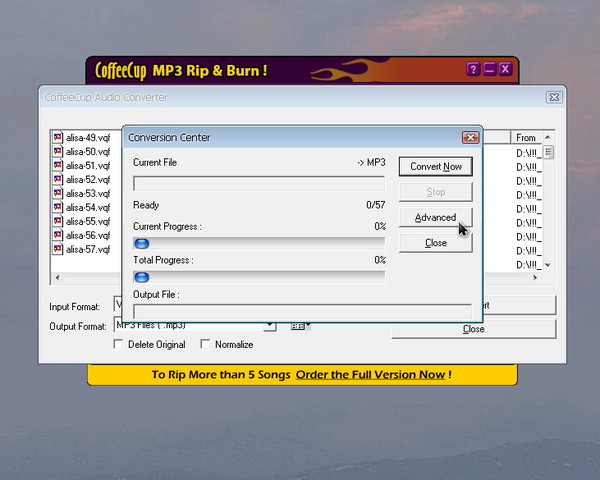The height and width of the screenshot is (480, 600).
Task: Select the alisa-54.vqf file name
Action: [x=88, y=207]
